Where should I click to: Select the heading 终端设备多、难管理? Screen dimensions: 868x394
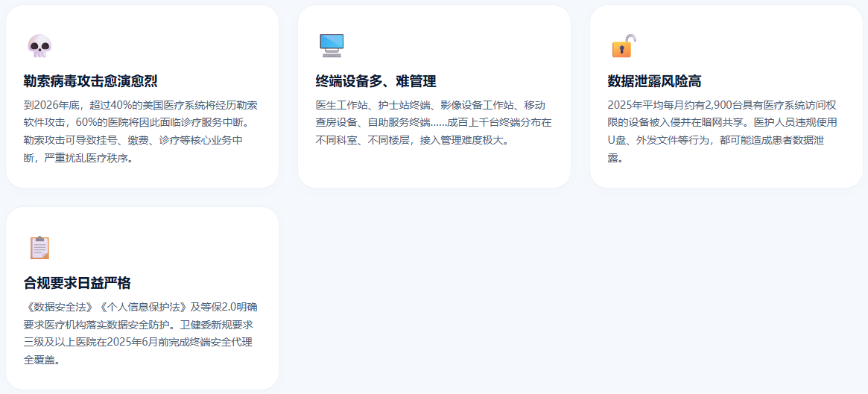[376, 81]
